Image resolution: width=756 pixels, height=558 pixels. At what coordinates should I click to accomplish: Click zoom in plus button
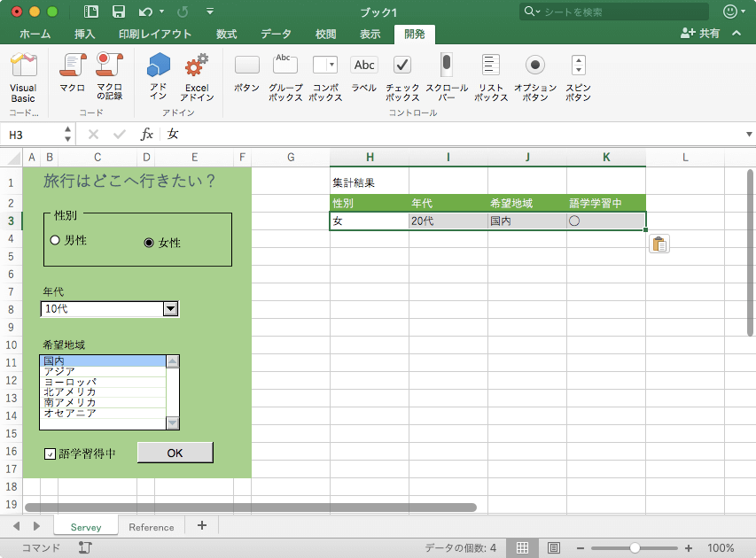pyautogui.click(x=689, y=548)
